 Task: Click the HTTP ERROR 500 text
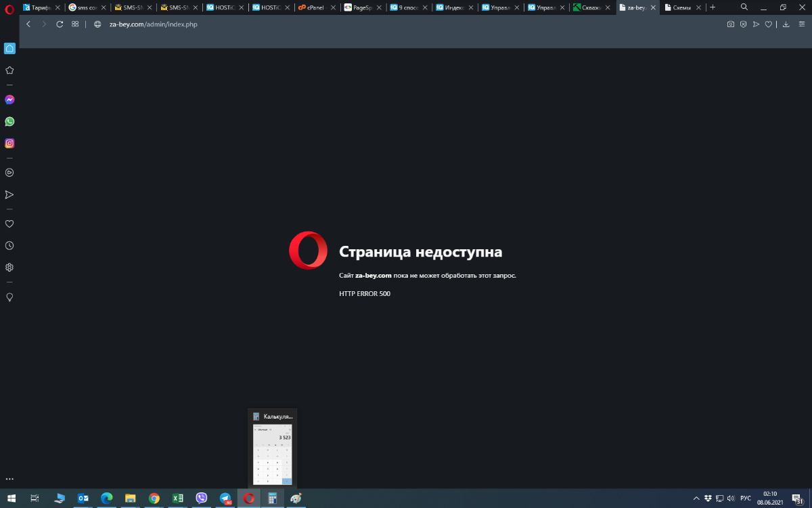365,293
